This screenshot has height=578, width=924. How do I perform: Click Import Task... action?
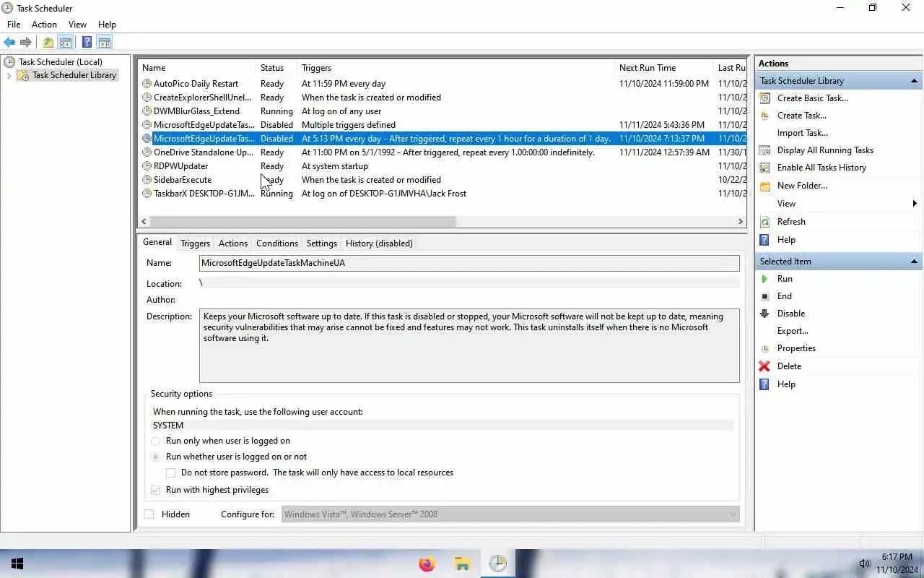coord(803,133)
